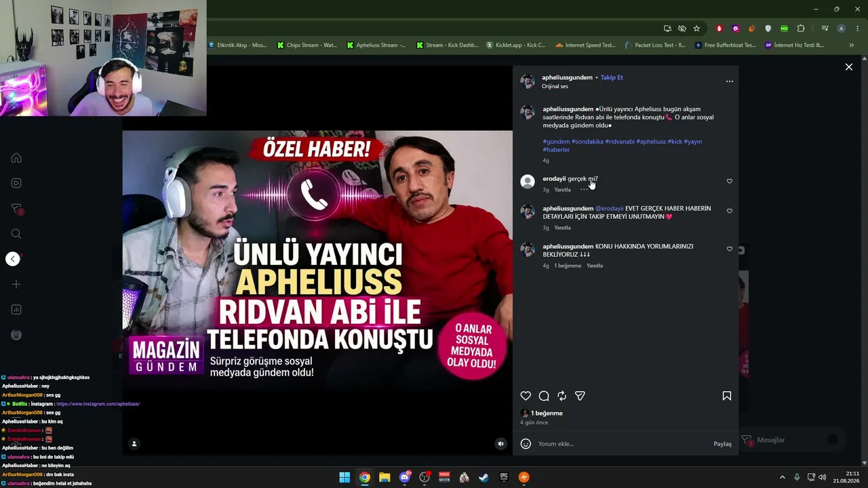Like the post with heart icon
The image size is (868, 488).
[526, 396]
